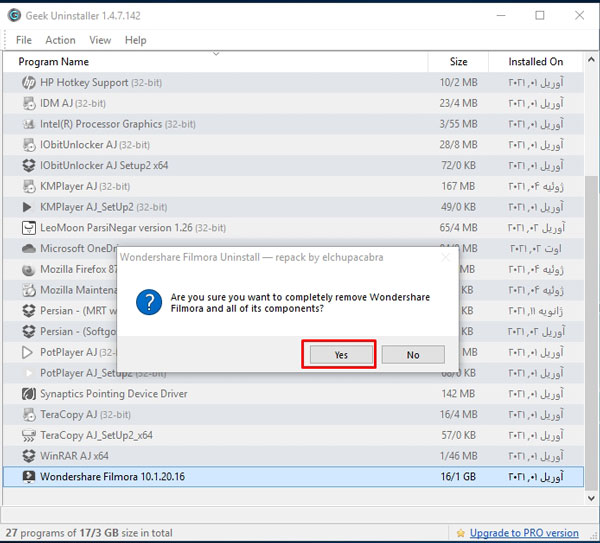Click the Wondershare Filmora program icon
This screenshot has width=600, height=543.
tap(29, 477)
